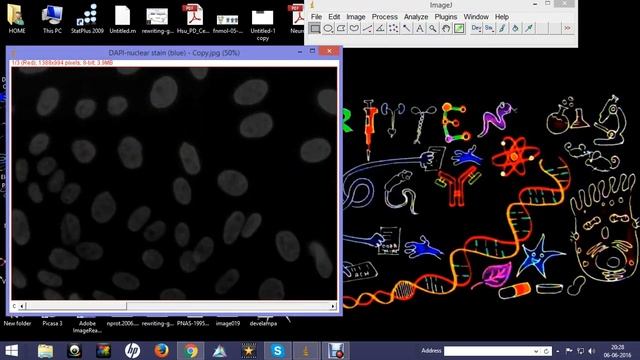
Task: Select the Flood Fill bucket tool
Action: click(x=515, y=28)
